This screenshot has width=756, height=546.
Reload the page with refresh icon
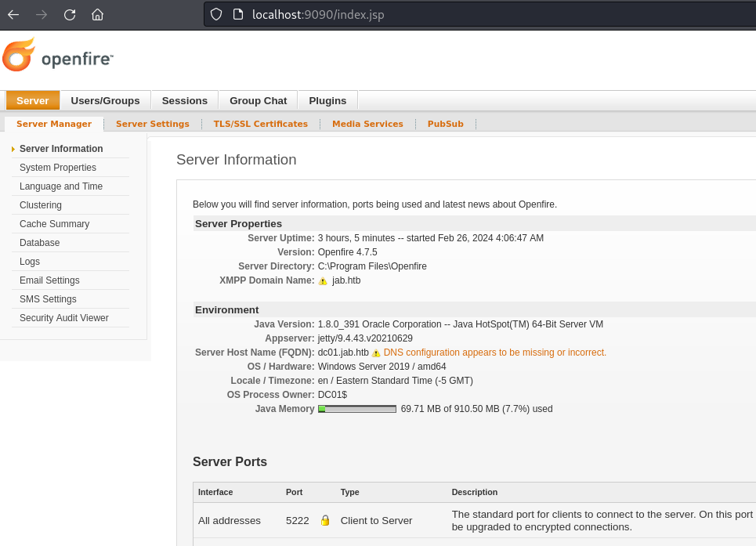70,15
